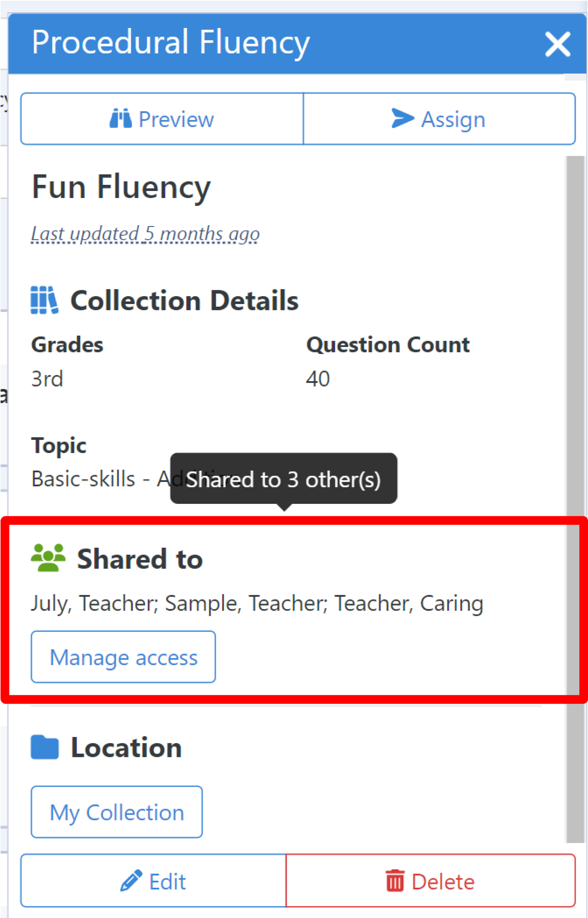This screenshot has width=588, height=918.
Task: Click the green Shared to people icon
Action: (x=48, y=557)
